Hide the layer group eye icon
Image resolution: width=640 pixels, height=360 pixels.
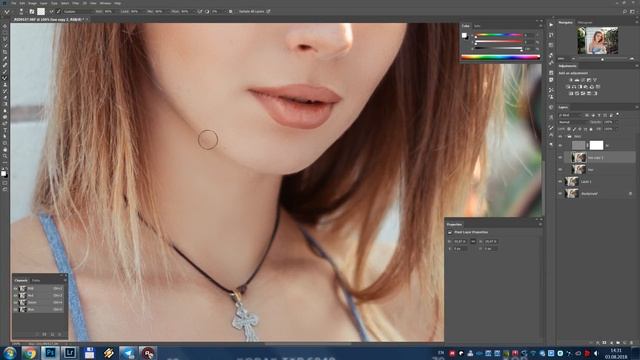[x=560, y=136]
